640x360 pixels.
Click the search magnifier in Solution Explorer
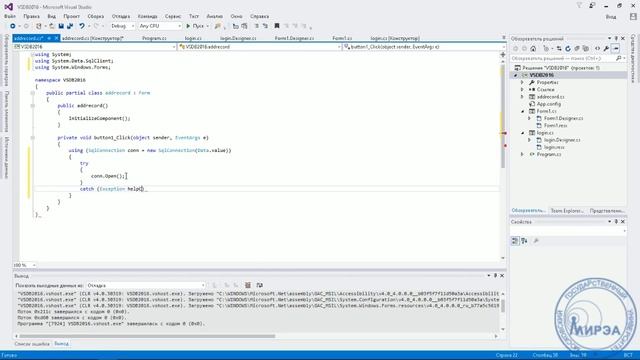[618, 58]
